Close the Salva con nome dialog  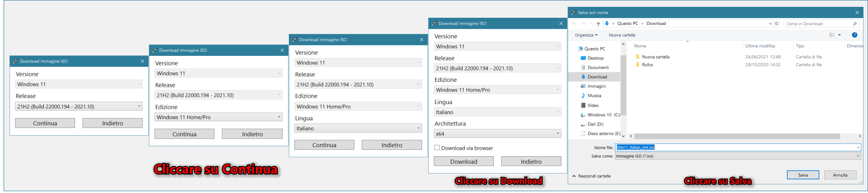(x=857, y=12)
